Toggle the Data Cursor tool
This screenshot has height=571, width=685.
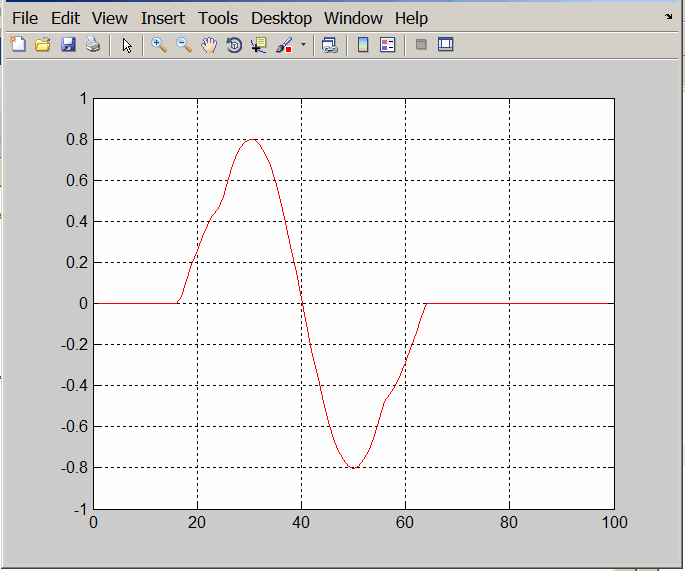click(259, 45)
